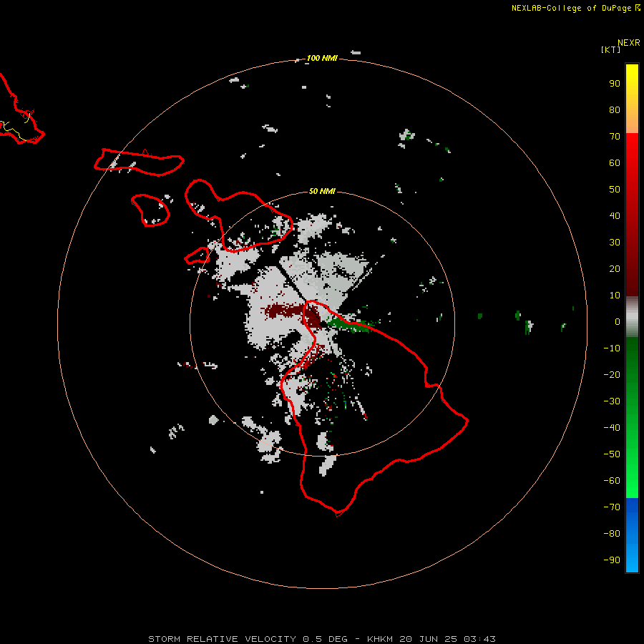This screenshot has height=644, width=644.
Task: Click the NEXR label above the color bar
Action: coord(629,43)
